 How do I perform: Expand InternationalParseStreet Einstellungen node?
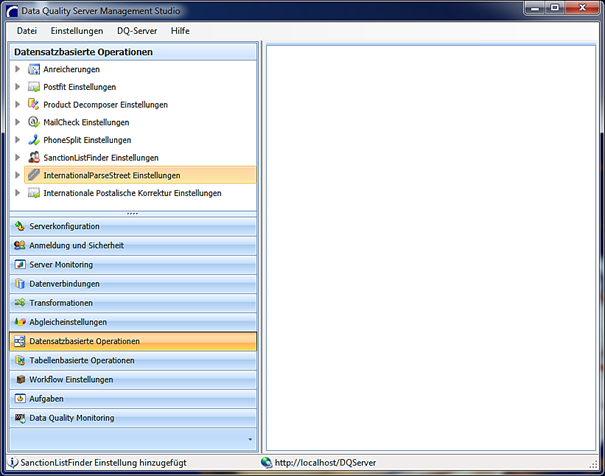coord(17,175)
